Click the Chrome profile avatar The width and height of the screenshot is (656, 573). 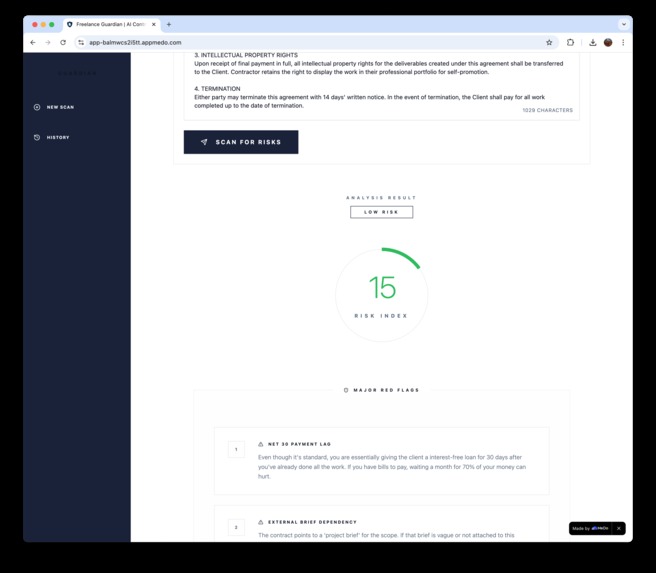click(x=608, y=42)
